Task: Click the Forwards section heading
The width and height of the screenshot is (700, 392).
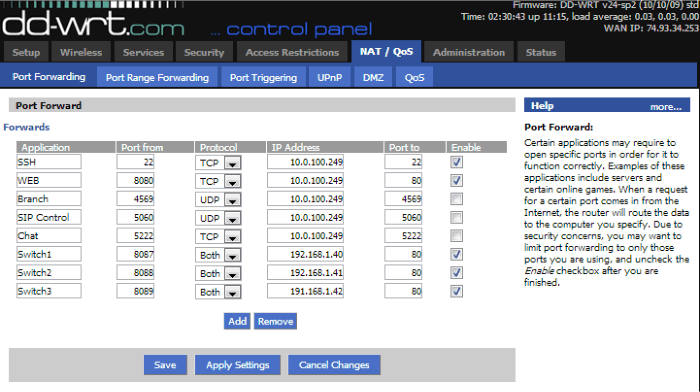Action: 26,127
